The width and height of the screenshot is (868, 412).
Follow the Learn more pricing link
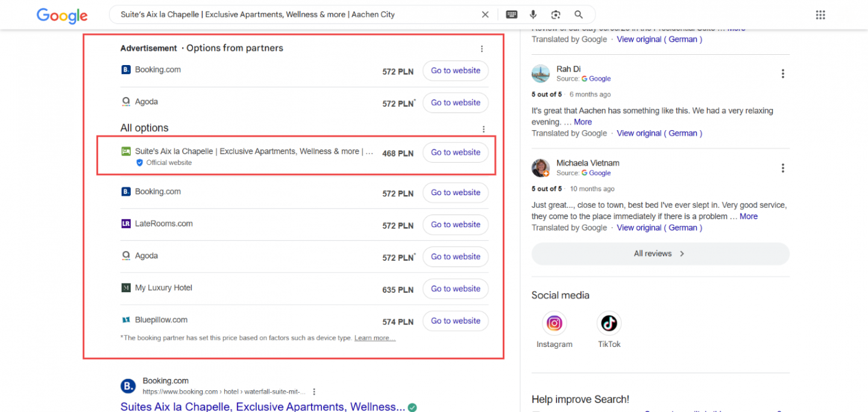point(375,338)
